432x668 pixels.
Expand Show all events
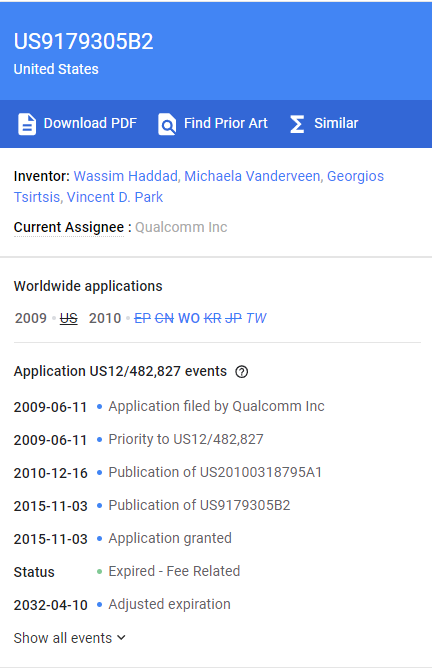coord(69,638)
